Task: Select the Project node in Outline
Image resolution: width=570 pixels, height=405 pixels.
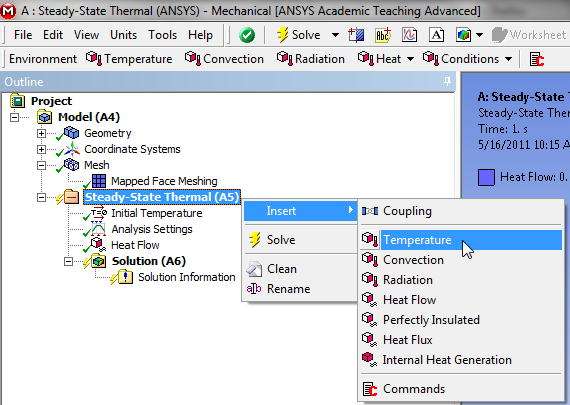Action: 51,101
